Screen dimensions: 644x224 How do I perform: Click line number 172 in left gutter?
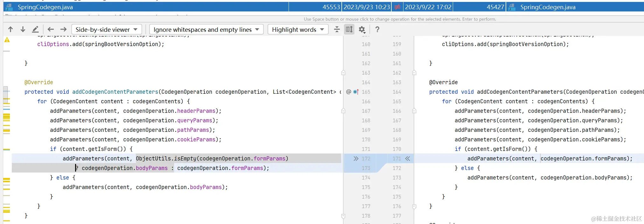point(366,159)
